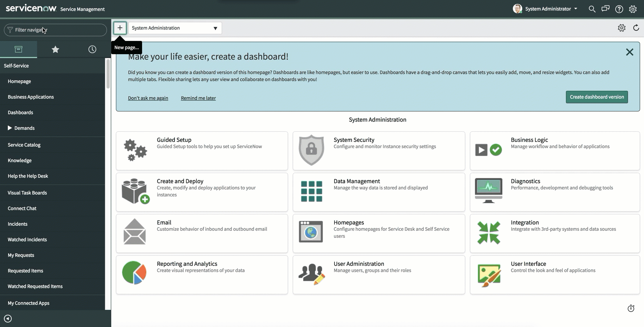Click the User Administration people icon
The width and height of the screenshot is (644, 327).
click(312, 274)
